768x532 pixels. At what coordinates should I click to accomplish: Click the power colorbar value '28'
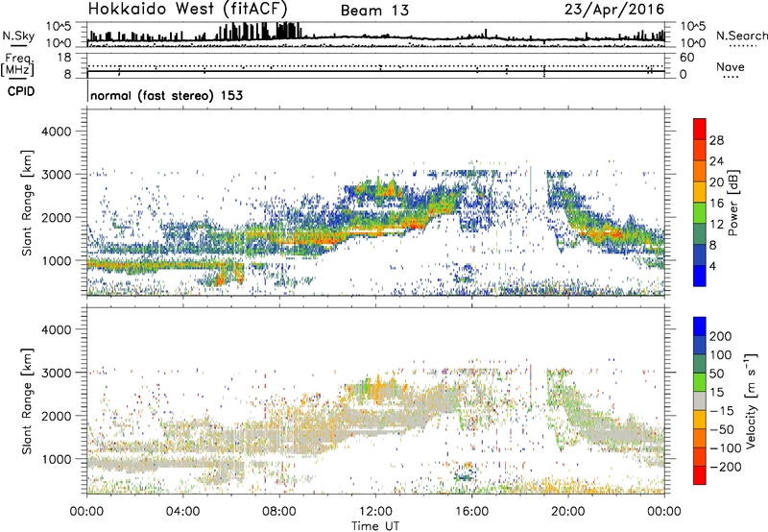point(716,140)
